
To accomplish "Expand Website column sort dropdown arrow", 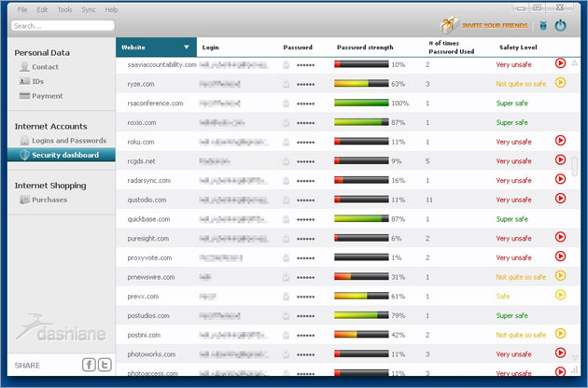I will pyautogui.click(x=187, y=47).
